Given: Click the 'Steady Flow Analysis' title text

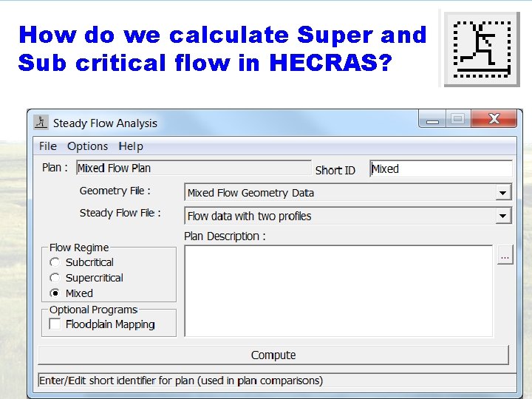Looking at the screenshot, I should pyautogui.click(x=105, y=123).
